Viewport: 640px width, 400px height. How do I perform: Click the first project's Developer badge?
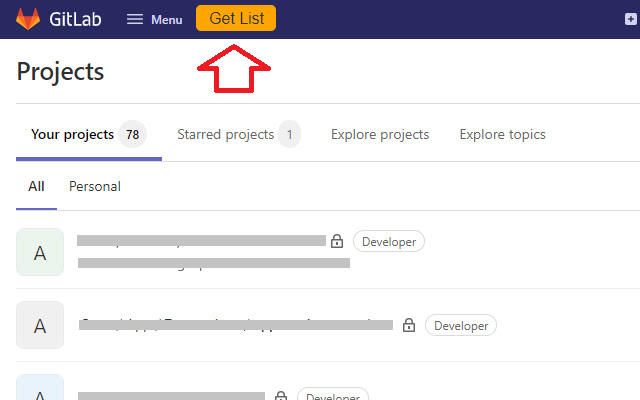389,241
